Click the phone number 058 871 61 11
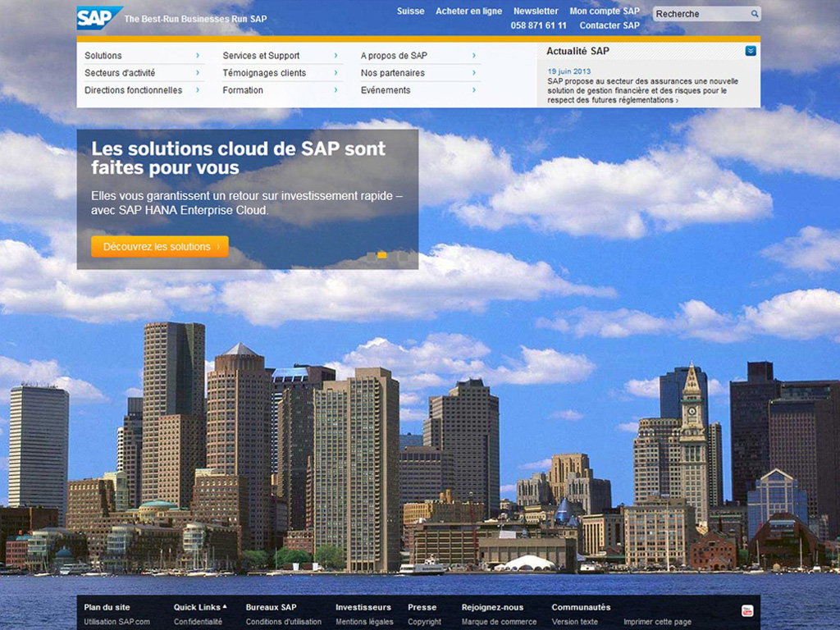The width and height of the screenshot is (840, 630). point(538,25)
